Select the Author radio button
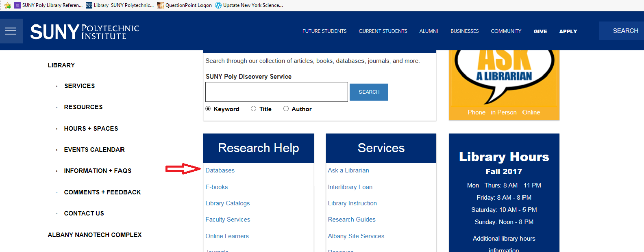644x252 pixels. [286, 109]
